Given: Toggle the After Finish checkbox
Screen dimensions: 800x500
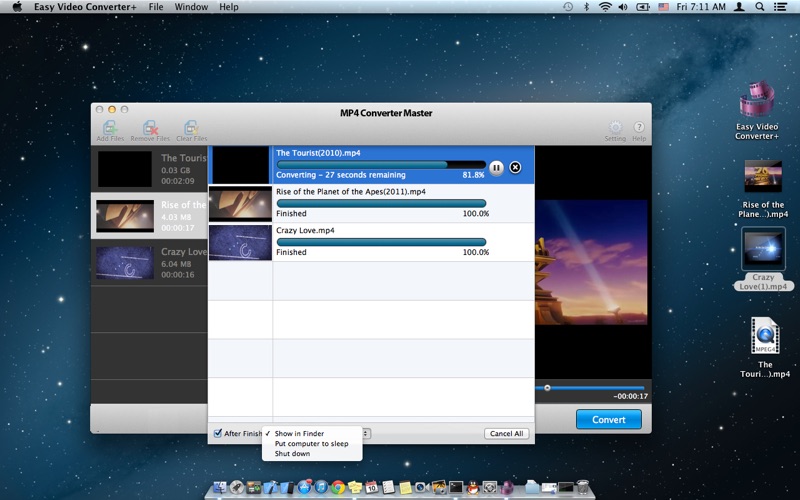Looking at the screenshot, I should pyautogui.click(x=218, y=433).
